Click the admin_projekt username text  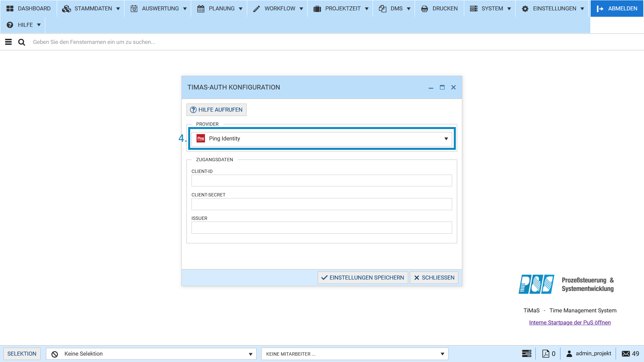point(593,354)
